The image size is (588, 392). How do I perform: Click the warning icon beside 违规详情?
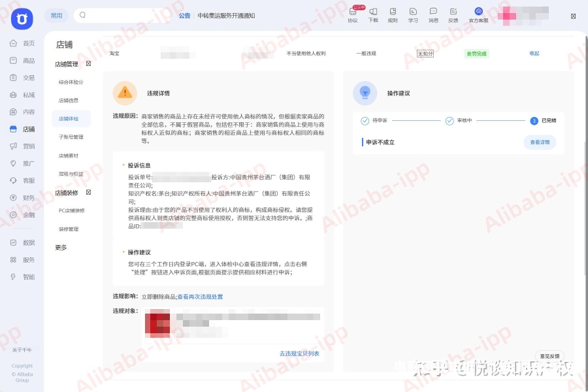125,93
